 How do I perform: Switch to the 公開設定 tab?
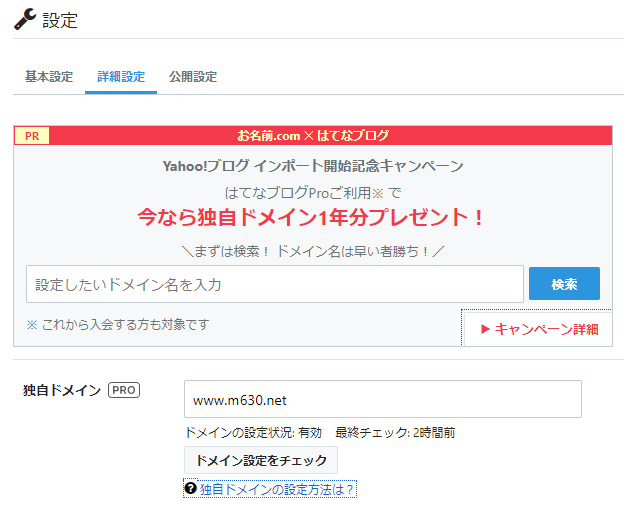pyautogui.click(x=193, y=76)
